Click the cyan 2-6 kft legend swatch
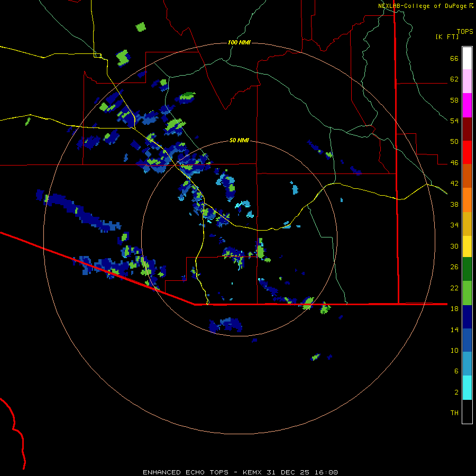The image size is (476, 476). (x=467, y=388)
